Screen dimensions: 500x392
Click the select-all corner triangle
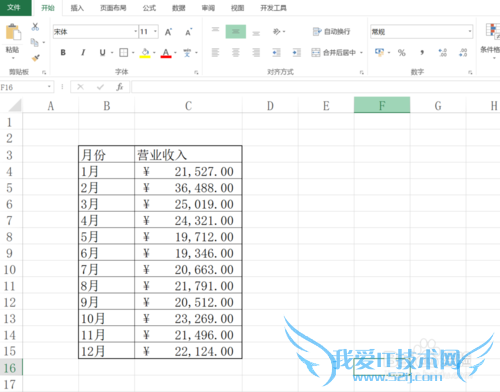pos(15,105)
